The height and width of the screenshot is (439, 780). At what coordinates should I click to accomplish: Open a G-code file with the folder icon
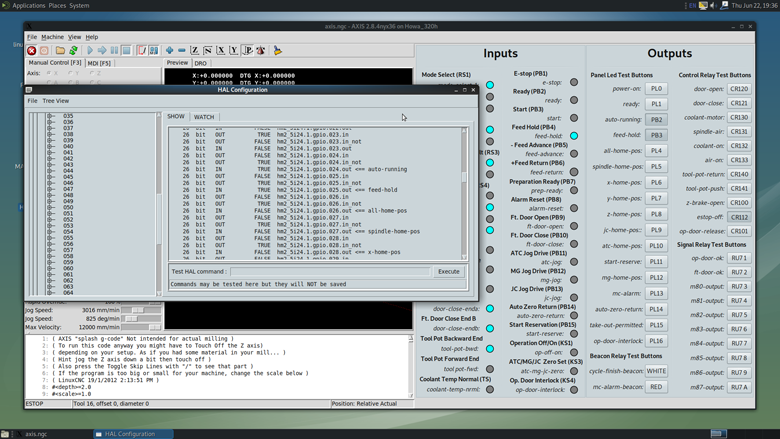tap(60, 51)
